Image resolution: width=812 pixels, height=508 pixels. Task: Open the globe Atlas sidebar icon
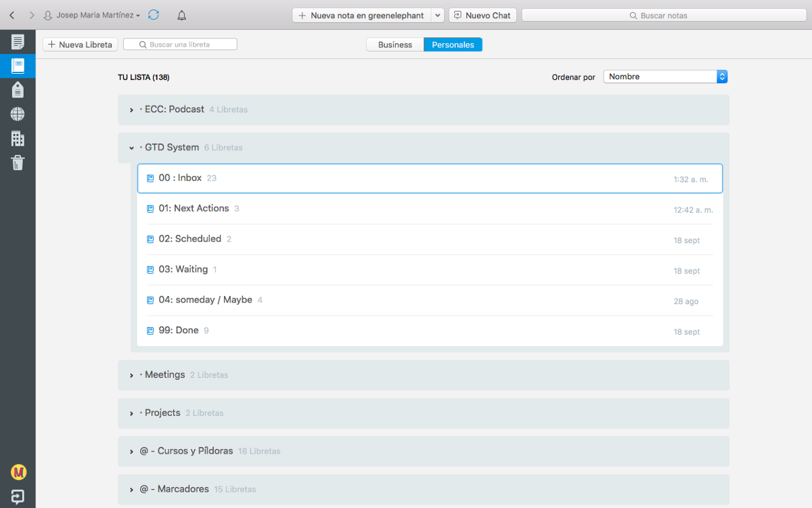[x=18, y=114]
